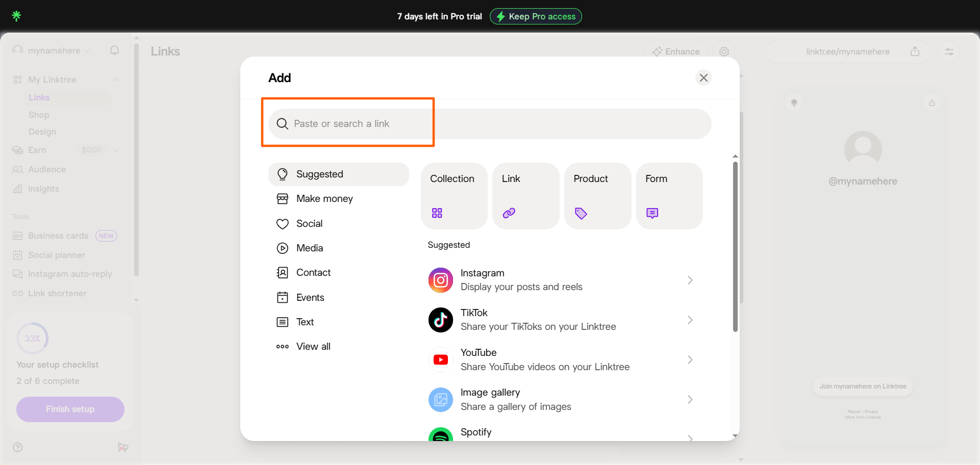This screenshot has width=980, height=465.
Task: Add a Form card
Action: coord(669,196)
